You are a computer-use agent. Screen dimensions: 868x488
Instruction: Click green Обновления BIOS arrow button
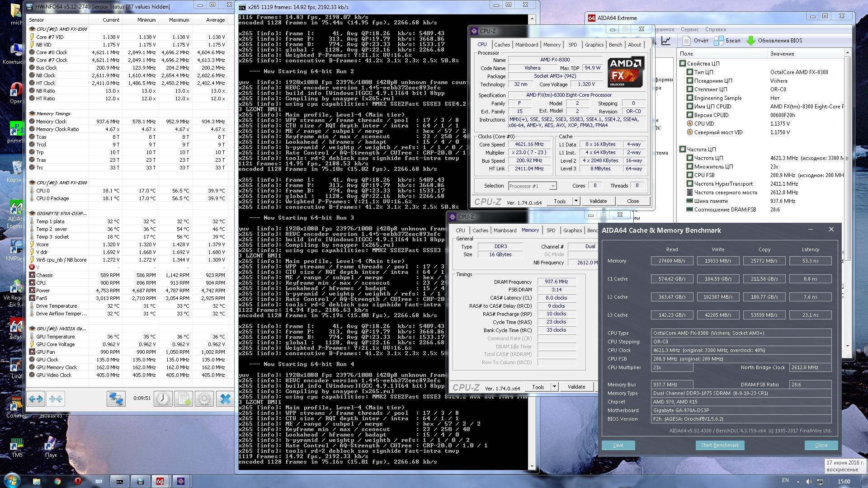click(x=750, y=41)
